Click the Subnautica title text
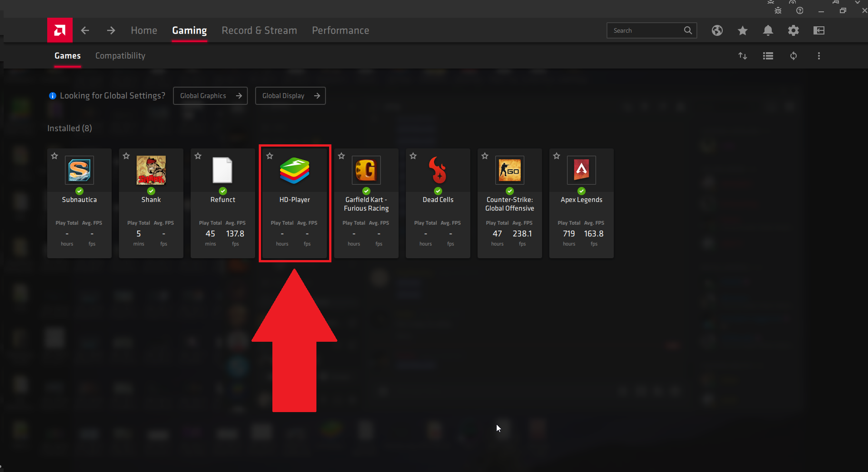The height and width of the screenshot is (472, 868). point(79,200)
